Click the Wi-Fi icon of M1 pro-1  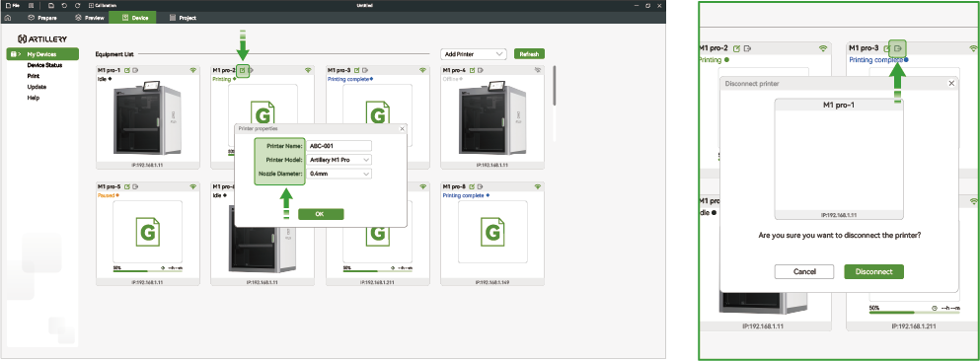(193, 71)
